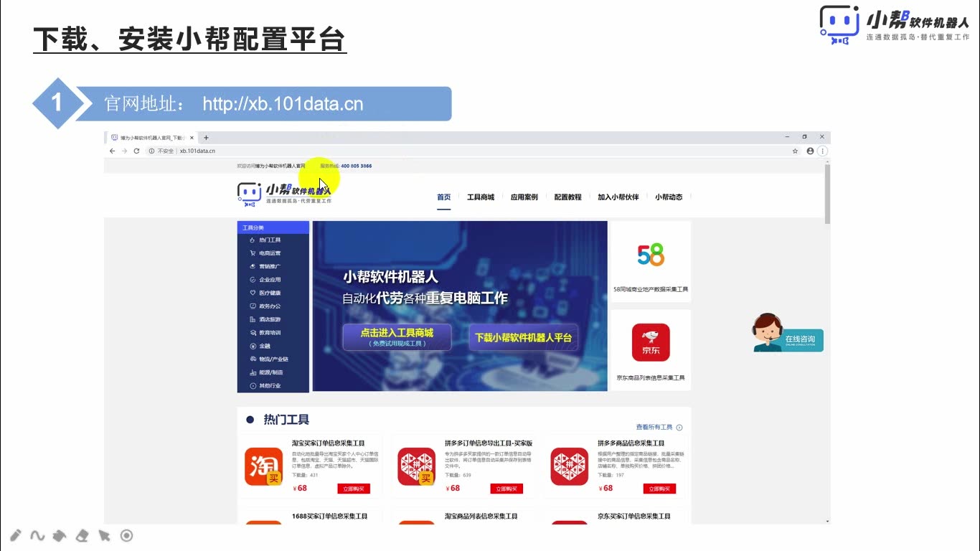Open the 工具商城 menu item
Viewport: 980px width, 551px height.
[482, 197]
